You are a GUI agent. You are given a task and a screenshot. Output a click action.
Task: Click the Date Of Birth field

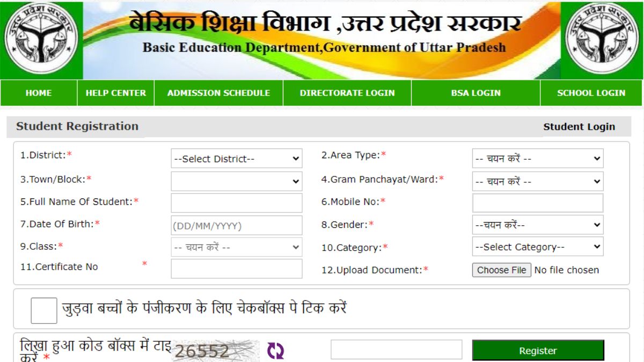(235, 225)
